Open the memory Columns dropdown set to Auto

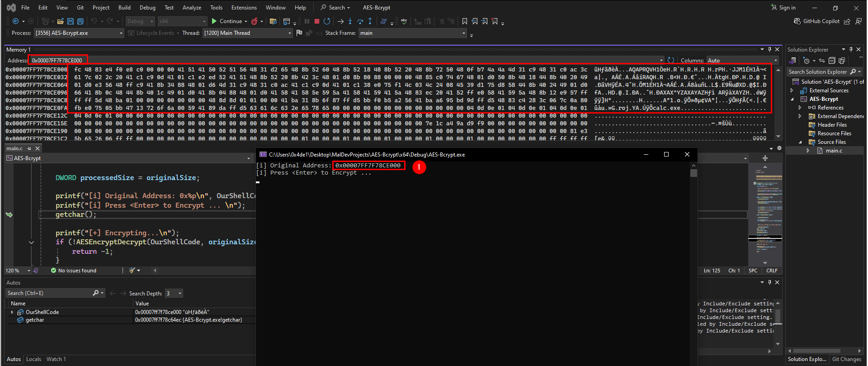click(742, 60)
